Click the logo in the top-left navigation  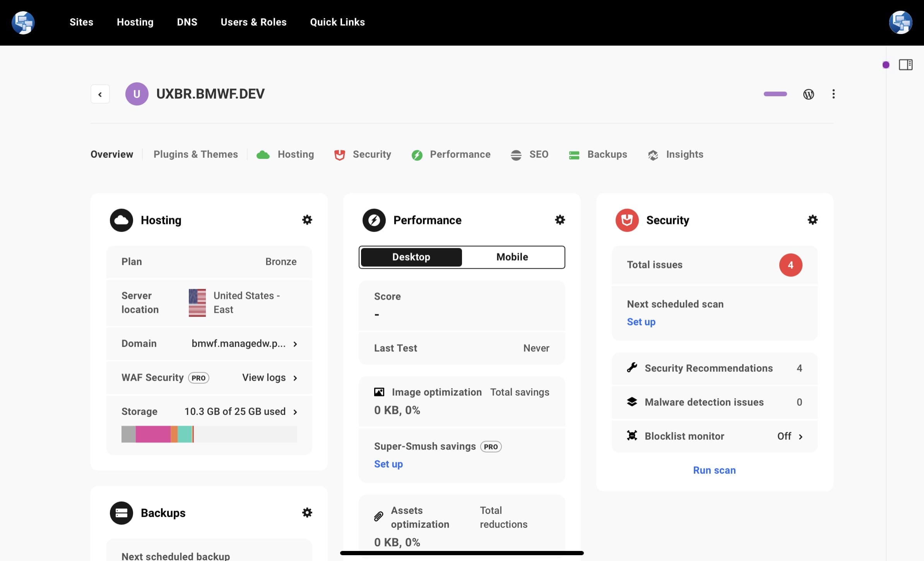point(23,22)
